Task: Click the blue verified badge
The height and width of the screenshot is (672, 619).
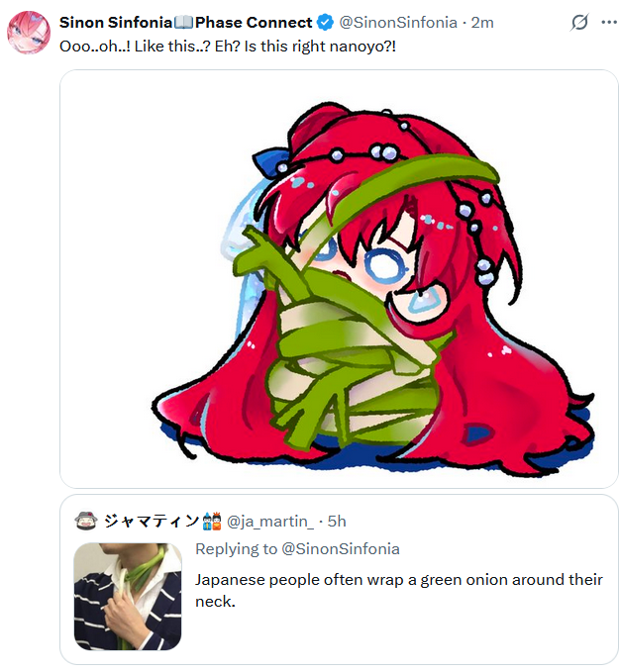Action: coord(325,23)
